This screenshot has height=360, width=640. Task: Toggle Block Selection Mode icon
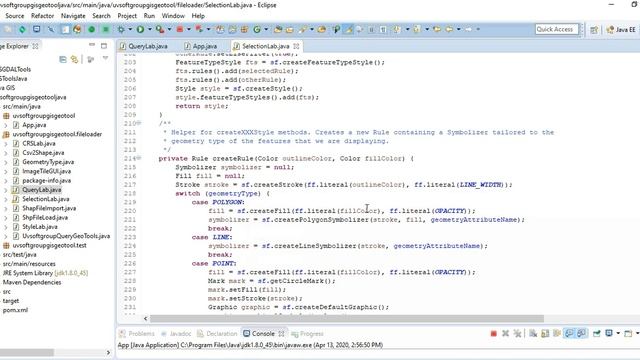click(371, 29)
